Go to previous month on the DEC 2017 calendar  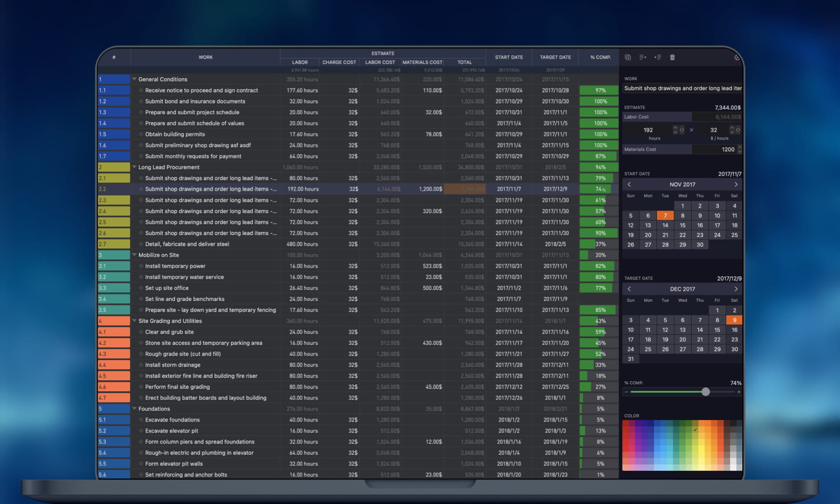coord(629,289)
